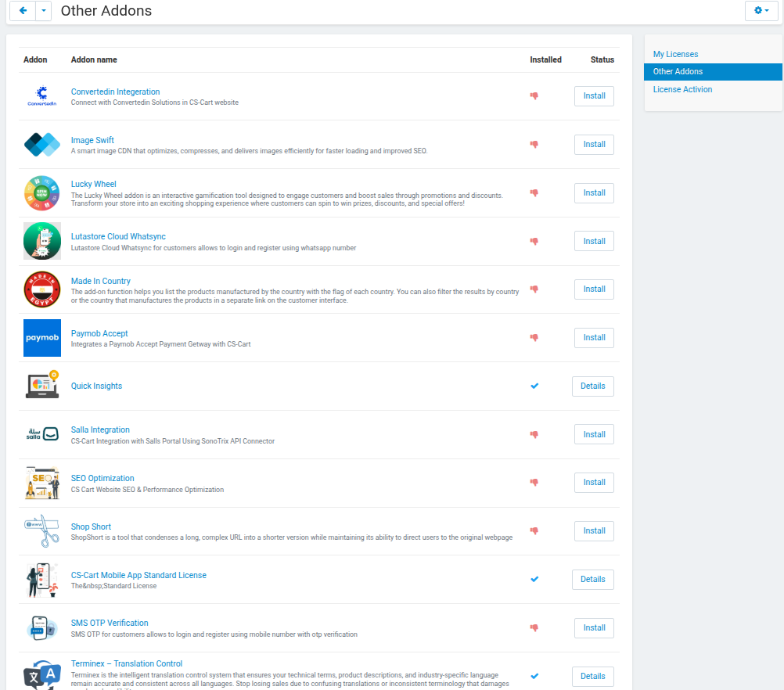This screenshot has width=784, height=690.
Task: Install the Lutastore Cloud Whatsync addon
Action: tap(594, 241)
